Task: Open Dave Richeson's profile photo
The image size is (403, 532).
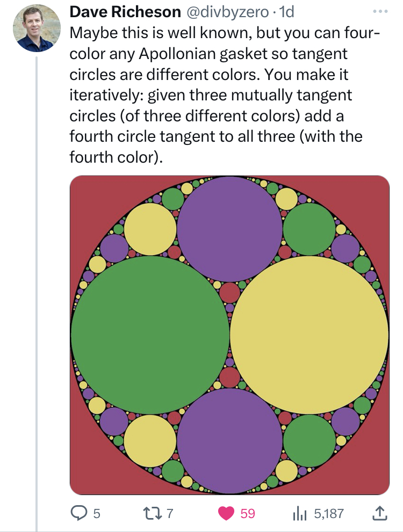Action: [36, 27]
